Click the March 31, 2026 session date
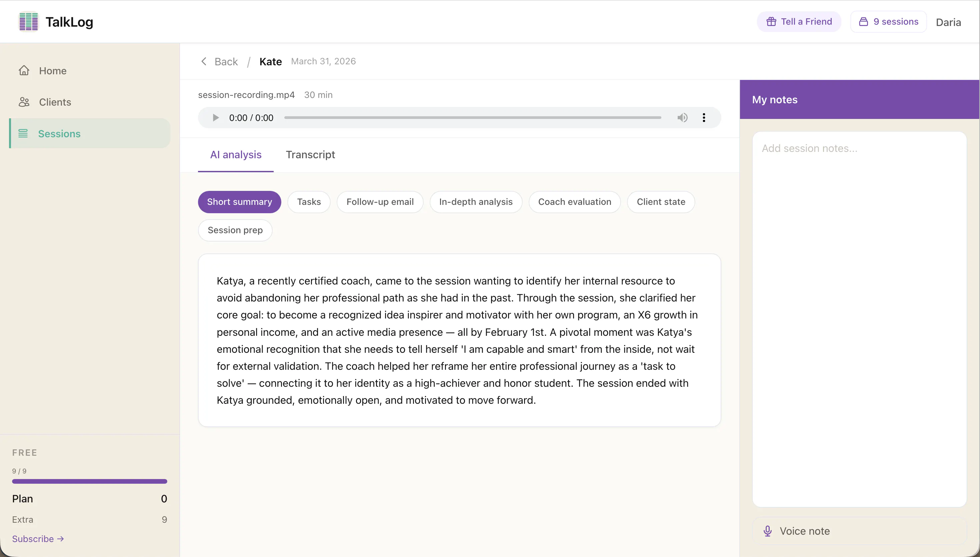Screen dimensions: 980x557 coord(323,61)
